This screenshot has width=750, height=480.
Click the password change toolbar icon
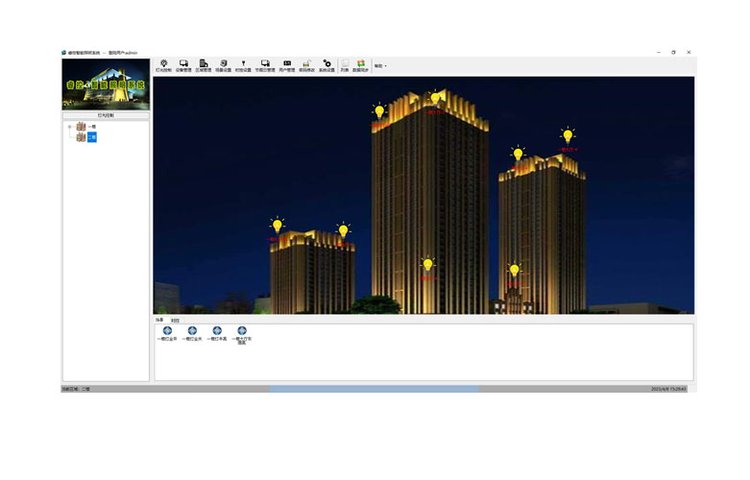click(x=306, y=65)
